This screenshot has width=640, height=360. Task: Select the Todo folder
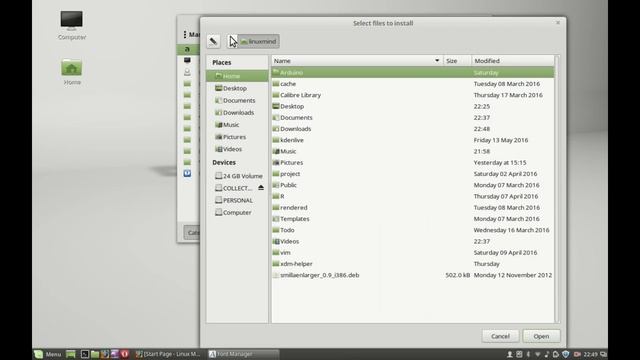pyautogui.click(x=413, y=230)
